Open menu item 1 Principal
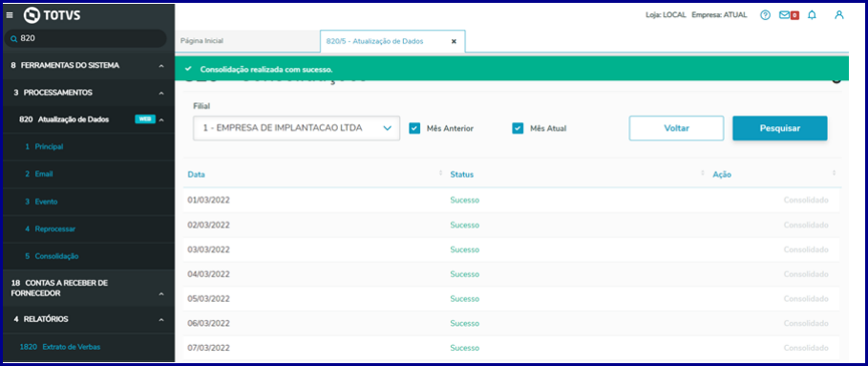Image resolution: width=868 pixels, height=366 pixels. click(x=44, y=147)
